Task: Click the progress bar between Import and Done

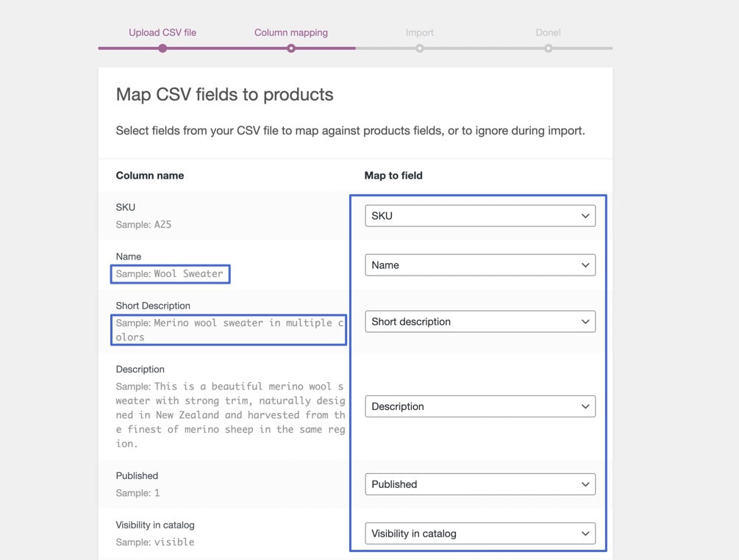Action: [x=484, y=48]
